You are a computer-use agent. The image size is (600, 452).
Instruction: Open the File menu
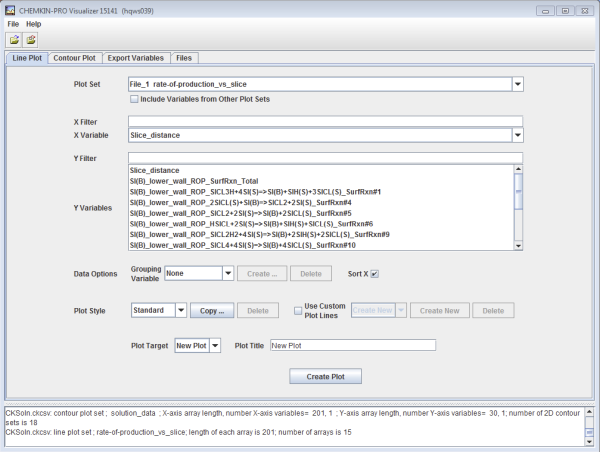click(14, 23)
